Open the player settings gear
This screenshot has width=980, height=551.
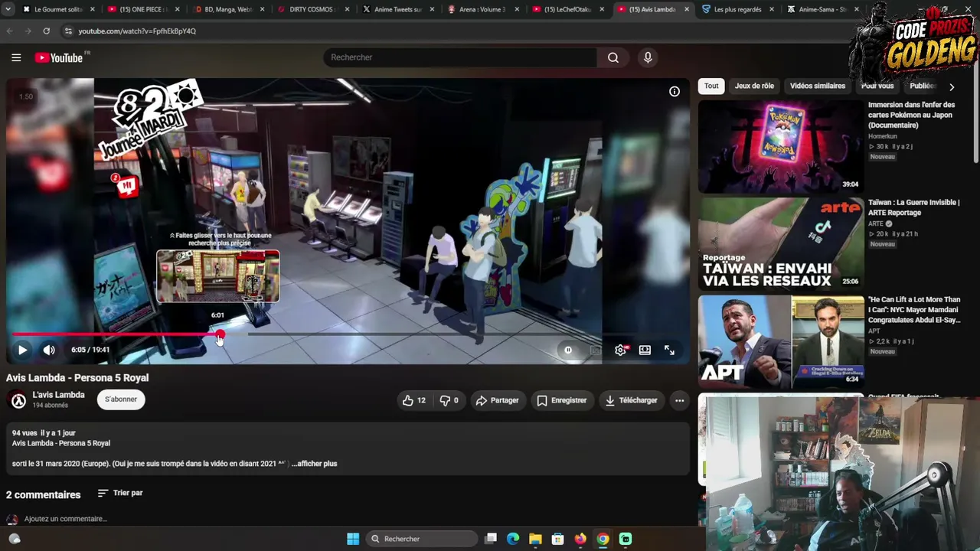621,350
